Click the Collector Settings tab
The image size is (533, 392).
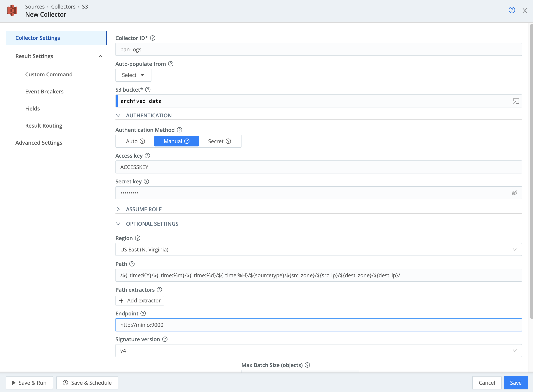[x=37, y=38]
